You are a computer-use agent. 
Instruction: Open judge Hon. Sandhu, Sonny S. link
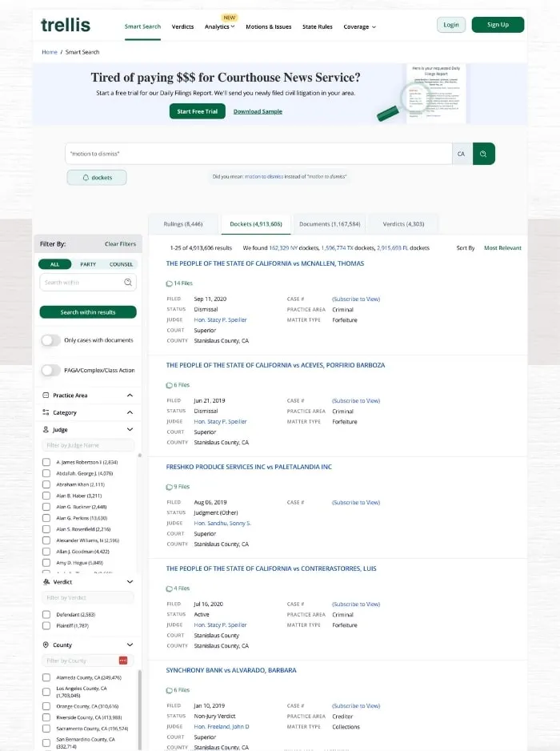[x=222, y=524]
